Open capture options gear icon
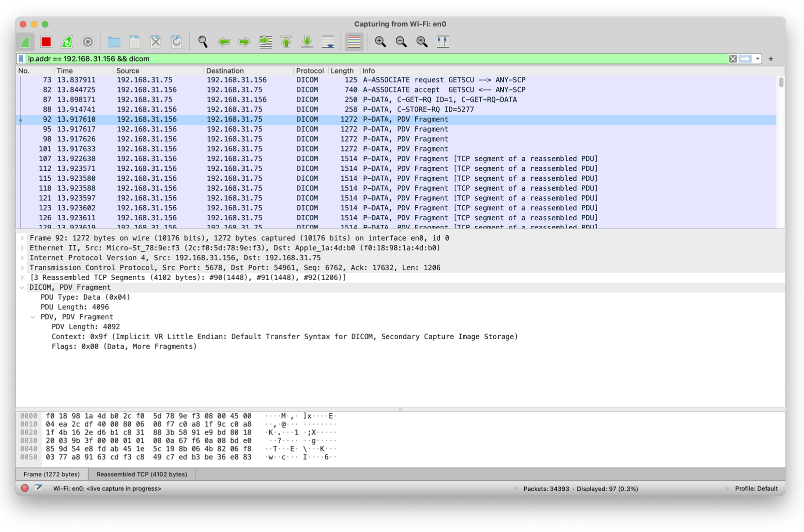804x532 pixels. tap(88, 41)
